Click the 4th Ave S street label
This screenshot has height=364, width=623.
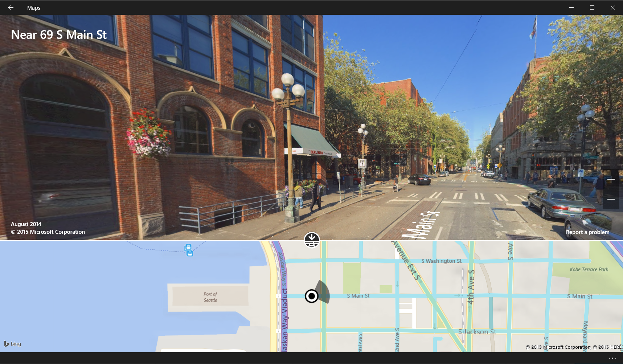tap(471, 287)
